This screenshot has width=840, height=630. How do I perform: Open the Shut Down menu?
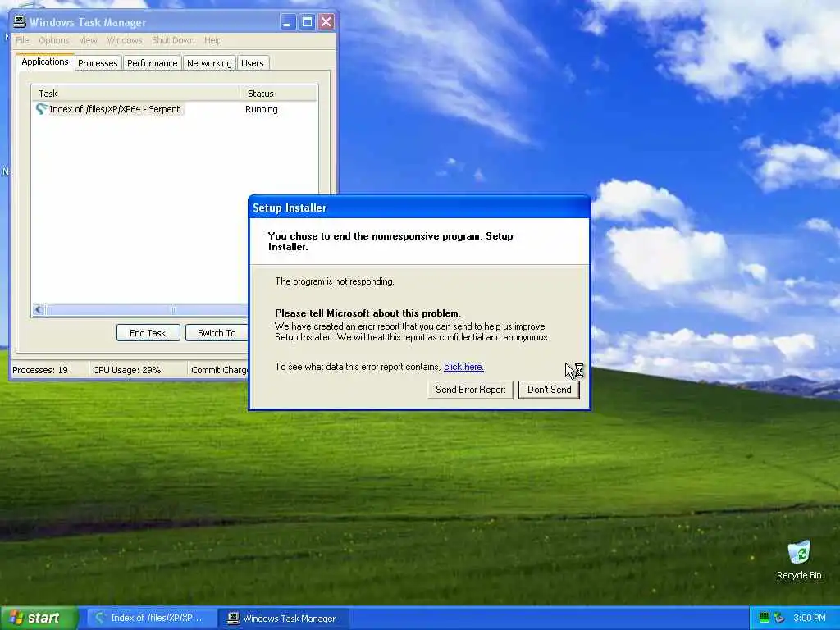(x=173, y=40)
